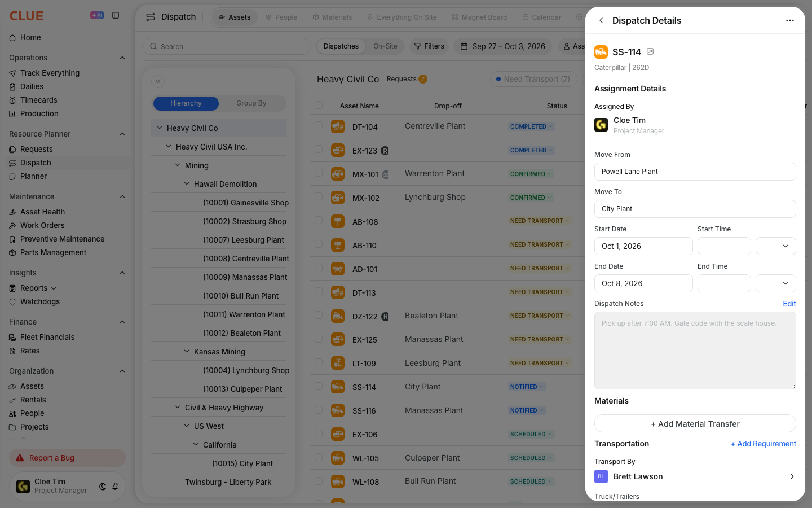Collapse the hierarchy panel with double-chevron
This screenshot has height=508, width=812.
click(158, 81)
